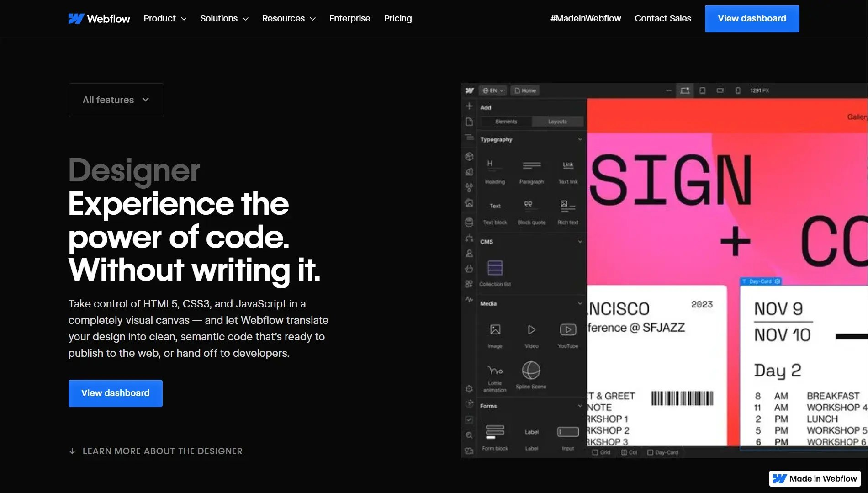Open the Style selectors droplets icon
Image resolution: width=868 pixels, height=493 pixels.
click(x=469, y=187)
